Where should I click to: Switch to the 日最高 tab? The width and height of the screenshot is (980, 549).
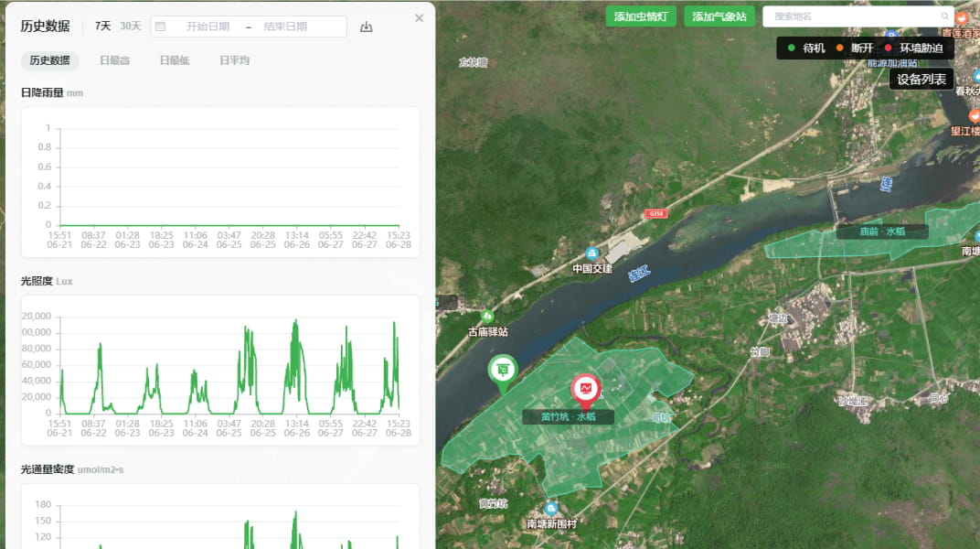(x=114, y=60)
